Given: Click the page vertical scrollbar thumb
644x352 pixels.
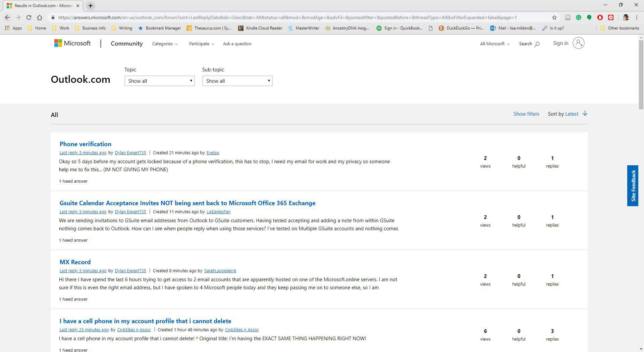Looking at the screenshot, I should coord(641,75).
